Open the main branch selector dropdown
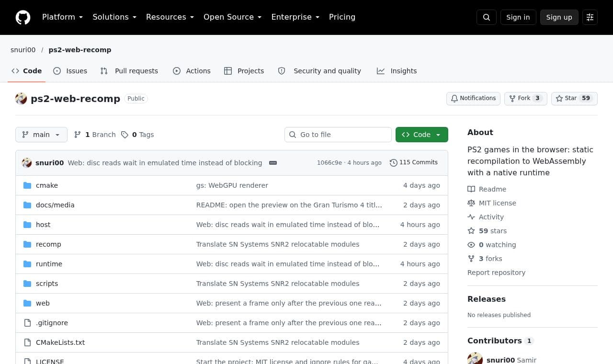This screenshot has width=613, height=364. [41, 135]
